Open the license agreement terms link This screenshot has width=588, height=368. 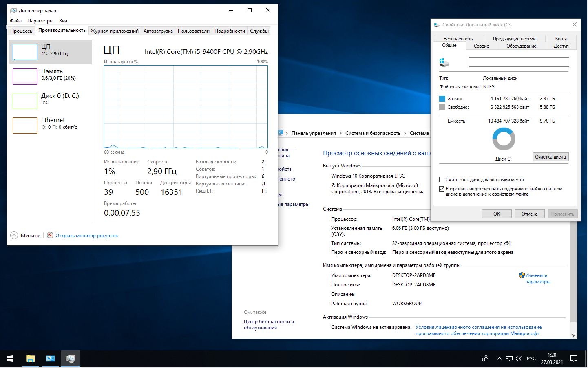(478, 330)
